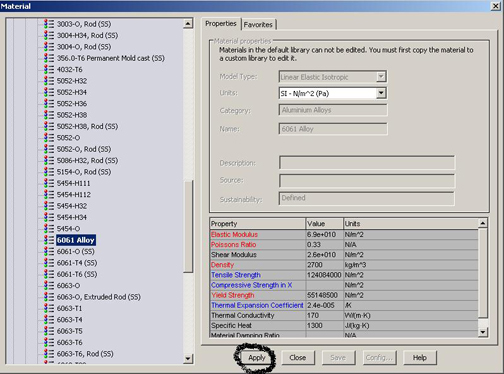Click the Poissons Ratio value 0.33
Screen dimensions: 504x374
click(x=314, y=245)
